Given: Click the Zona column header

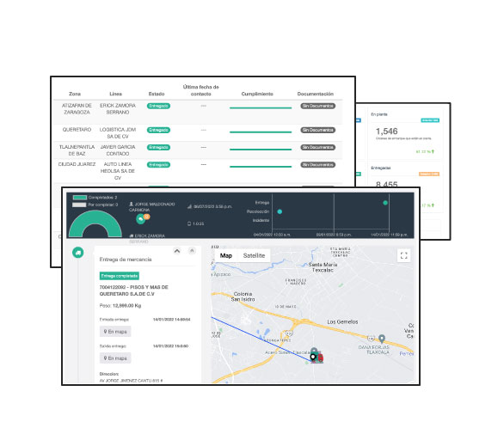Looking at the screenshot, I should [75, 94].
